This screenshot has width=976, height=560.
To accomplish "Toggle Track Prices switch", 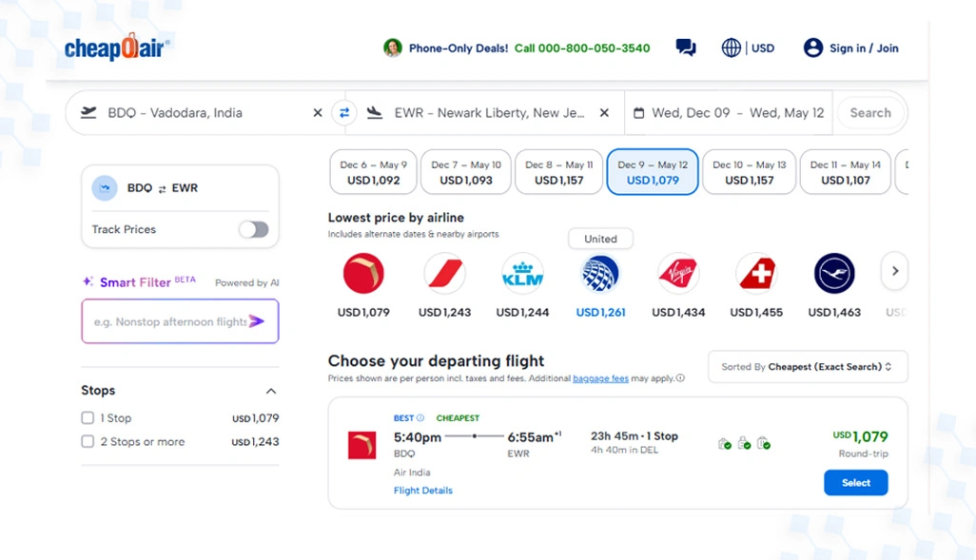I will (254, 229).
